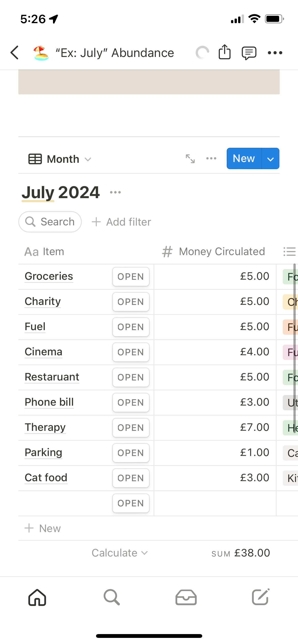Add a new row at table bottom
This screenshot has width=298, height=644.
pos(43,528)
